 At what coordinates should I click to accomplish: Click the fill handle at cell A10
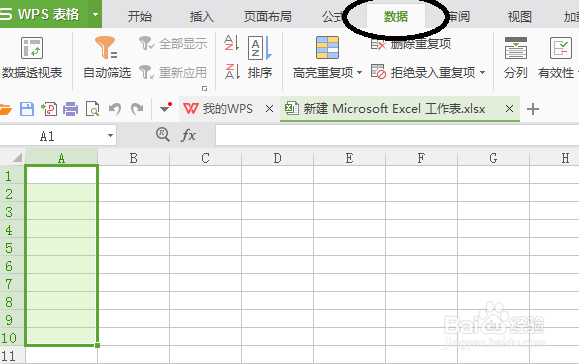[x=97, y=345]
